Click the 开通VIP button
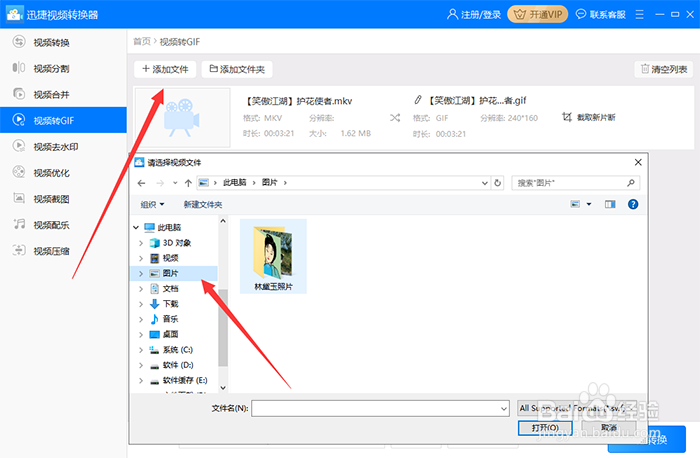 point(538,14)
